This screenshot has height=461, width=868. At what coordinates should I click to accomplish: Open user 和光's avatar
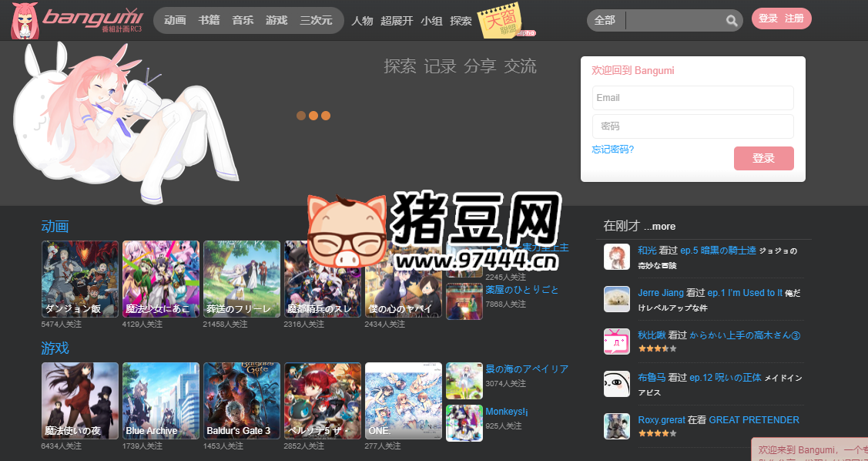[x=616, y=257]
